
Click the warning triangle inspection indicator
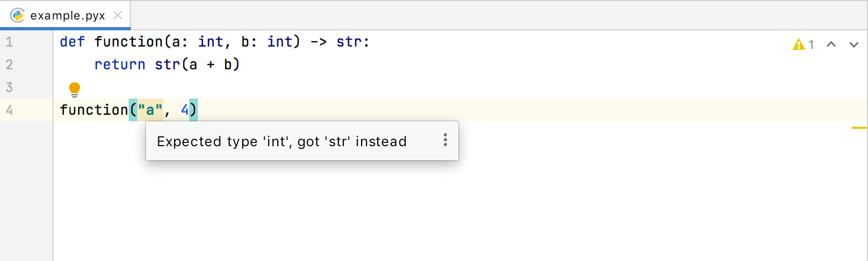798,44
